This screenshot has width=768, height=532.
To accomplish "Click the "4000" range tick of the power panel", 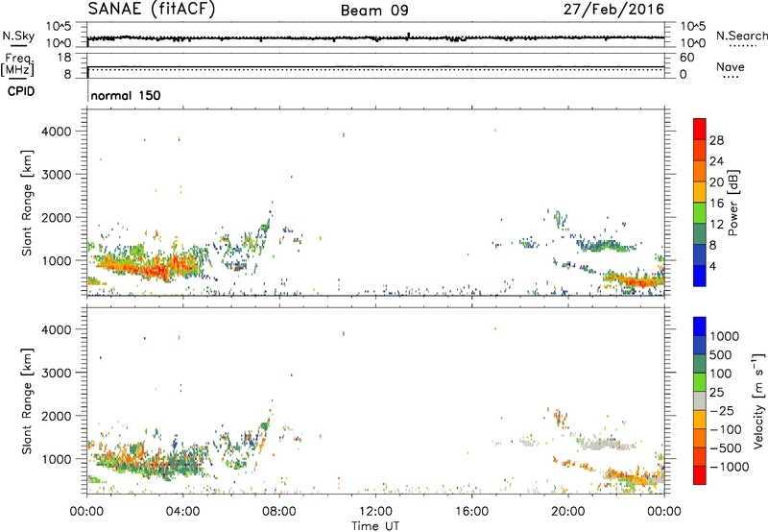I will click(56, 132).
